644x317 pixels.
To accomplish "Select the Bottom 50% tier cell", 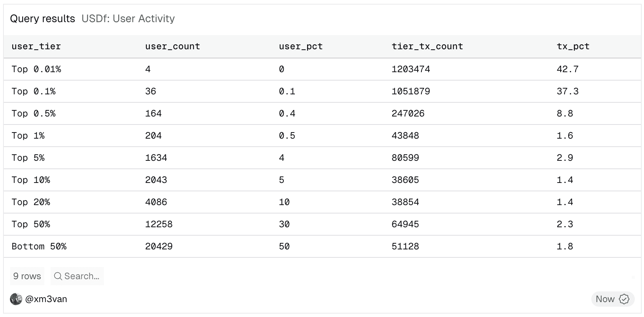I will (x=39, y=246).
